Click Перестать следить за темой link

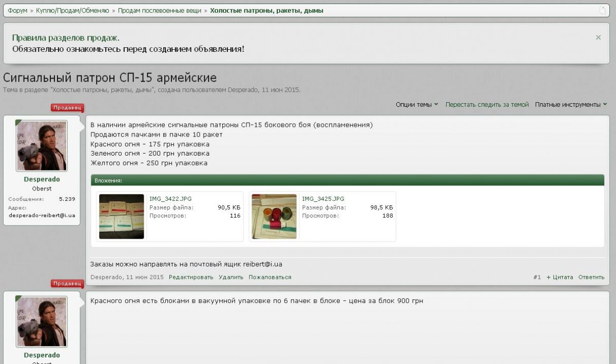point(487,105)
